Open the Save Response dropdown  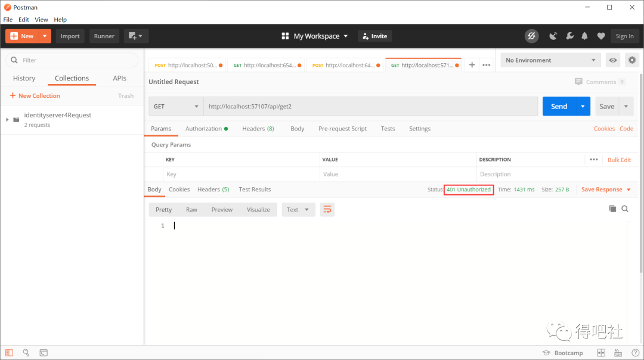point(606,189)
